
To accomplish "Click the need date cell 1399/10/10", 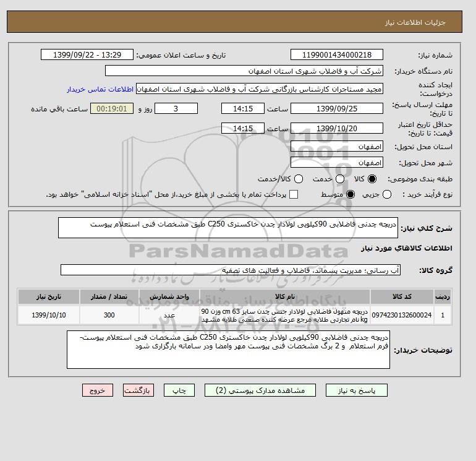I will (49, 315).
